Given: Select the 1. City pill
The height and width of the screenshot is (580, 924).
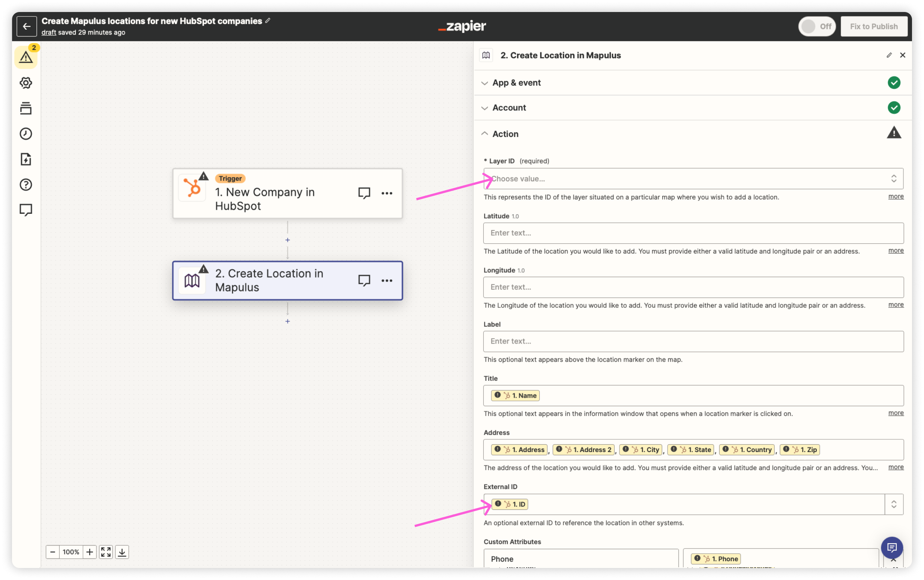Looking at the screenshot, I should (640, 449).
